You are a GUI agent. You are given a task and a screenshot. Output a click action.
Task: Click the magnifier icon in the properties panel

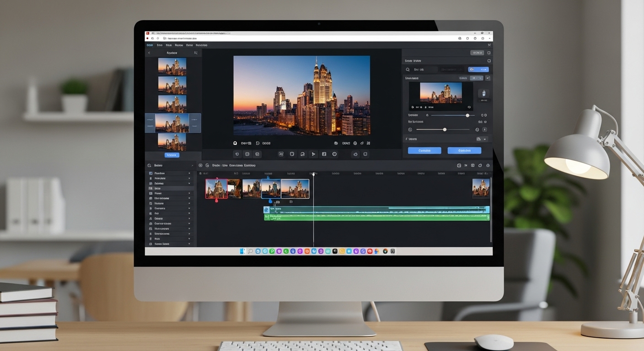pos(408,69)
